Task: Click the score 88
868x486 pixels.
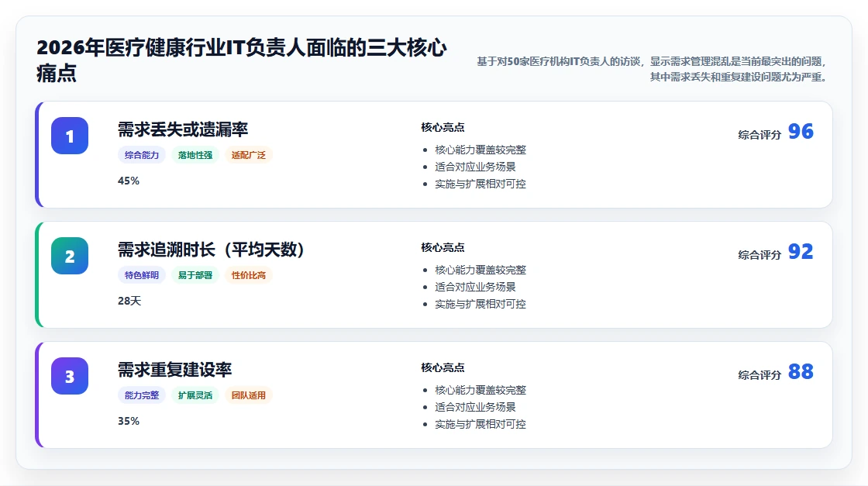Action: 801,372
